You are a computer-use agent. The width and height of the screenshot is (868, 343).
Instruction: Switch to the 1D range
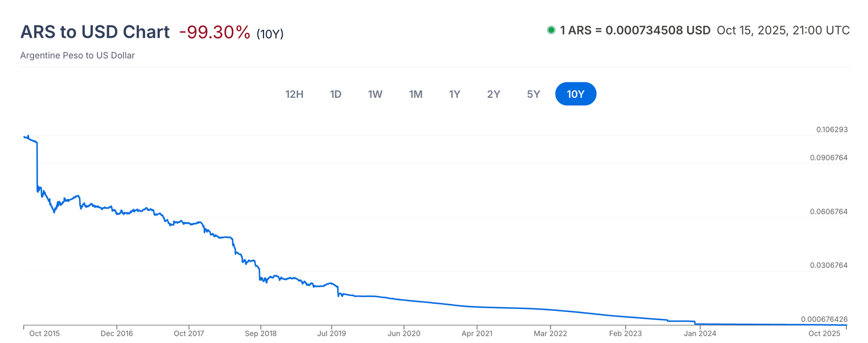(x=335, y=94)
